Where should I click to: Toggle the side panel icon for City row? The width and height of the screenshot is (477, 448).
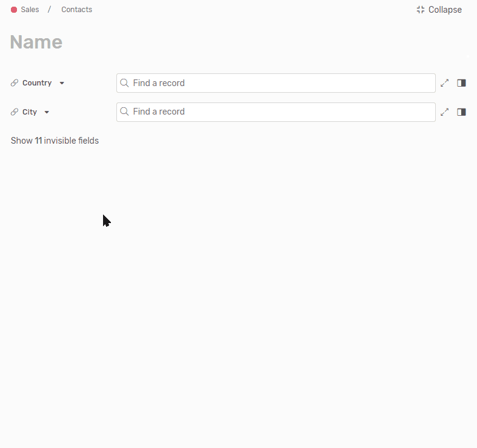[461, 112]
